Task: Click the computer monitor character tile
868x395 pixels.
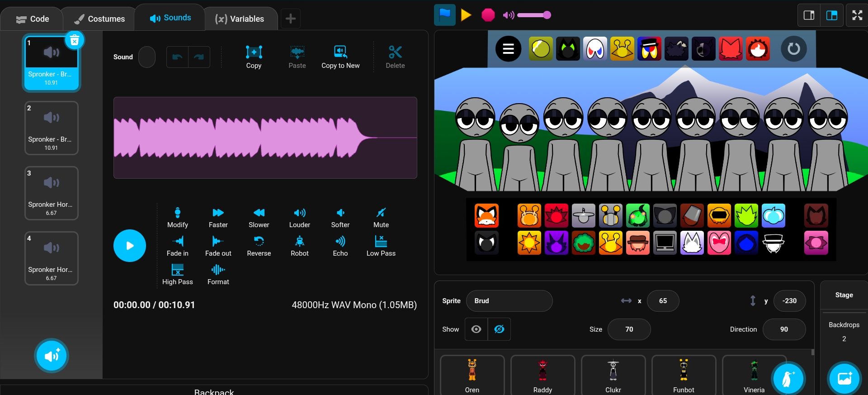Action: pyautogui.click(x=665, y=243)
